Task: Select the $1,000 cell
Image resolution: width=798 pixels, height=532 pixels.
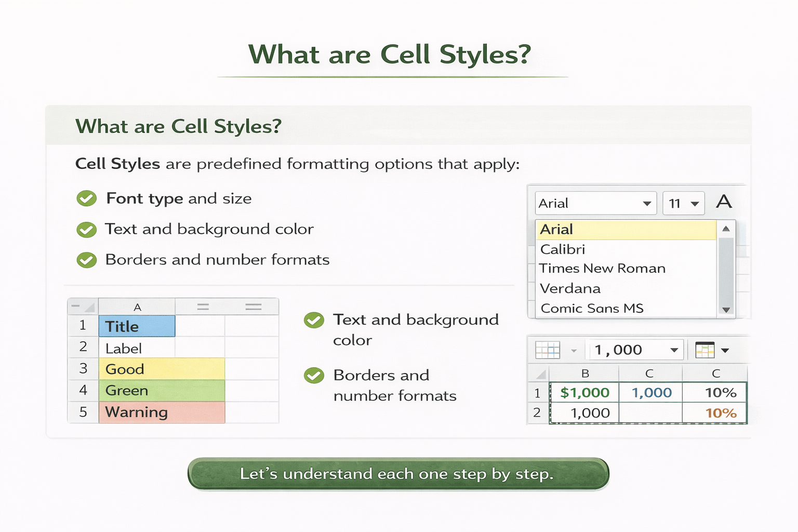Action: 584,393
